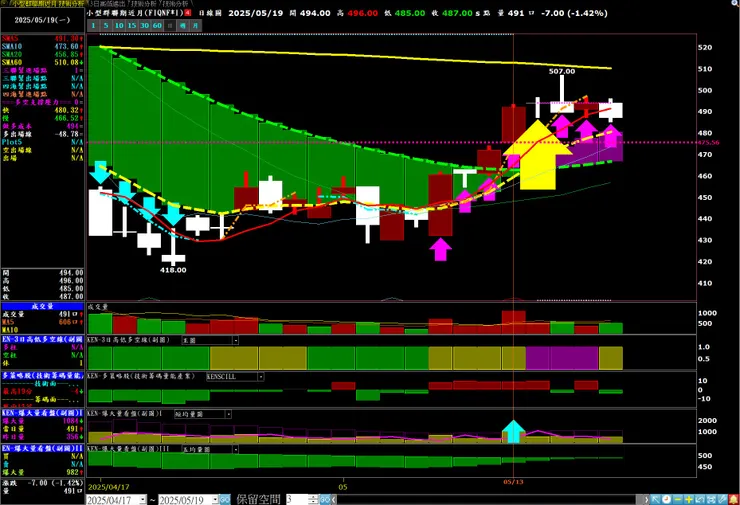Click the yellow minus zoom-out icon
This screenshot has height=505, width=740.
pos(678,499)
